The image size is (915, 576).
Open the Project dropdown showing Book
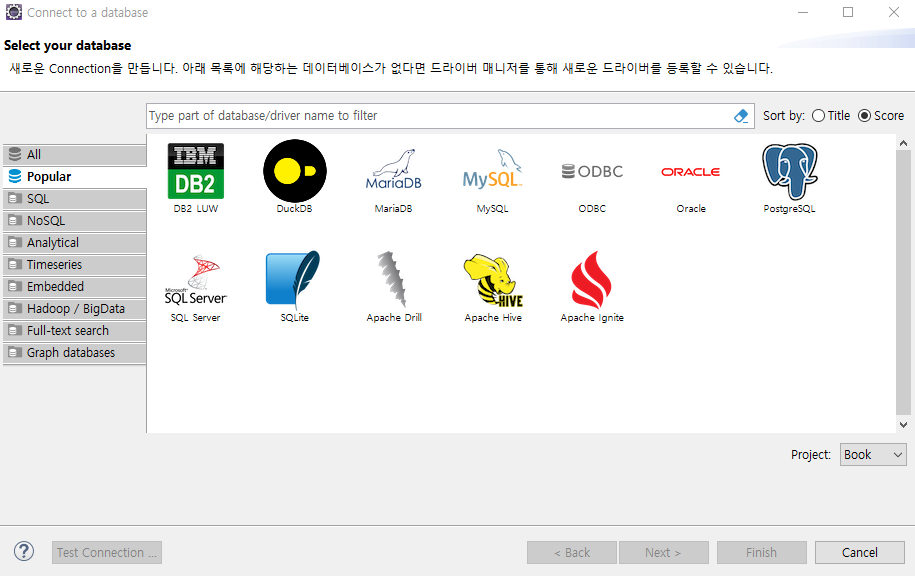(x=873, y=455)
